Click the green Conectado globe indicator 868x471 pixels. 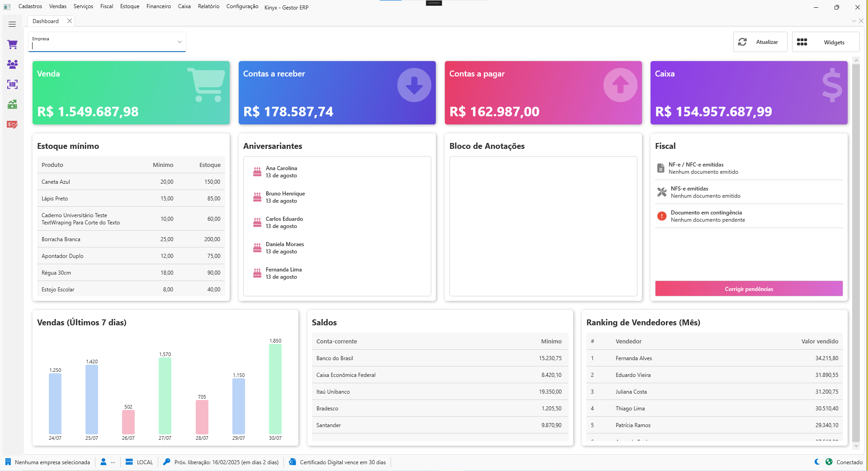pos(830,462)
